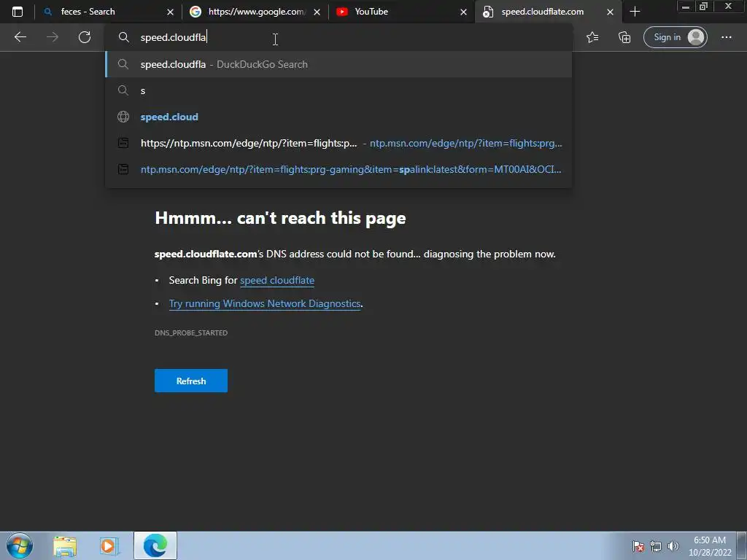Click the address bar text field
747x560 pixels.
338,37
